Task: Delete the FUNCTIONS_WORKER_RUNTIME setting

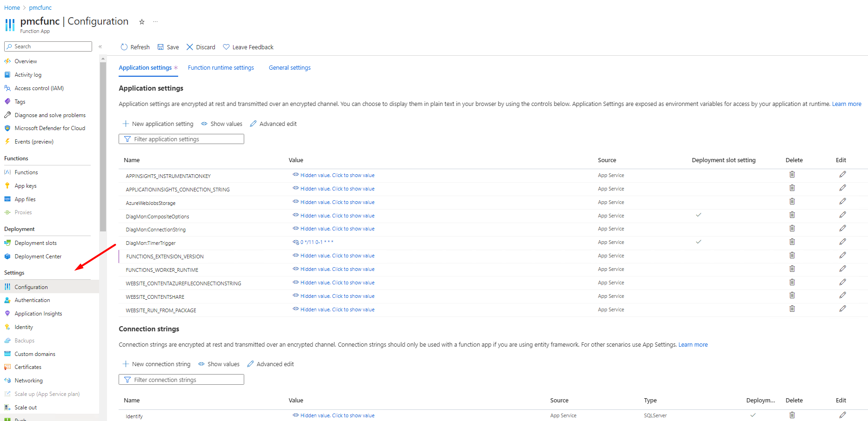Action: tap(792, 269)
